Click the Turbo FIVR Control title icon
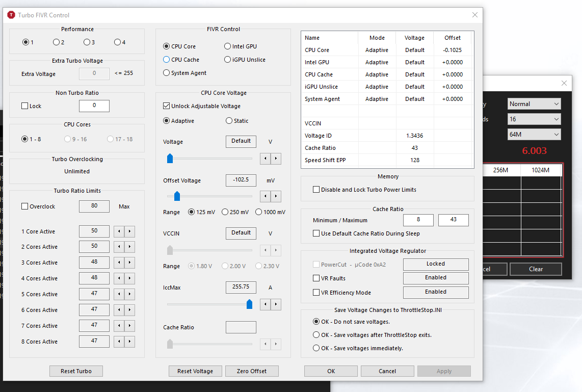The width and height of the screenshot is (582, 392). click(x=11, y=15)
